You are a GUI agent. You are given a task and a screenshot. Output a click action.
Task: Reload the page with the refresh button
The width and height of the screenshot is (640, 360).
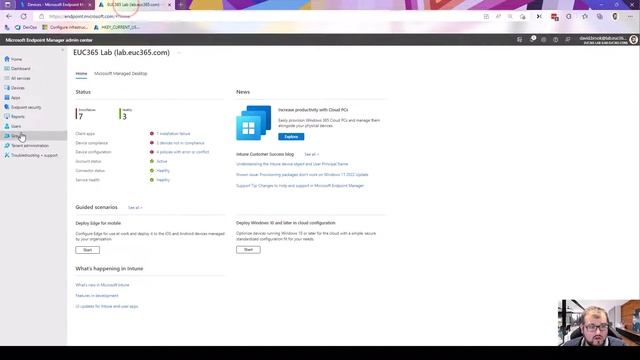coord(24,16)
